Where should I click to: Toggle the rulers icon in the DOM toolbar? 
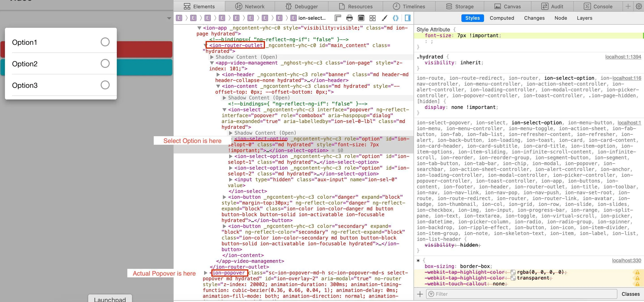point(338,18)
